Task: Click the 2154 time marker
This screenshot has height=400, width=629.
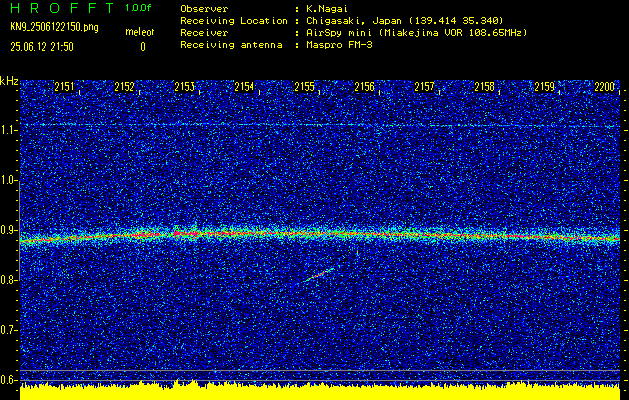Action: coord(244,87)
